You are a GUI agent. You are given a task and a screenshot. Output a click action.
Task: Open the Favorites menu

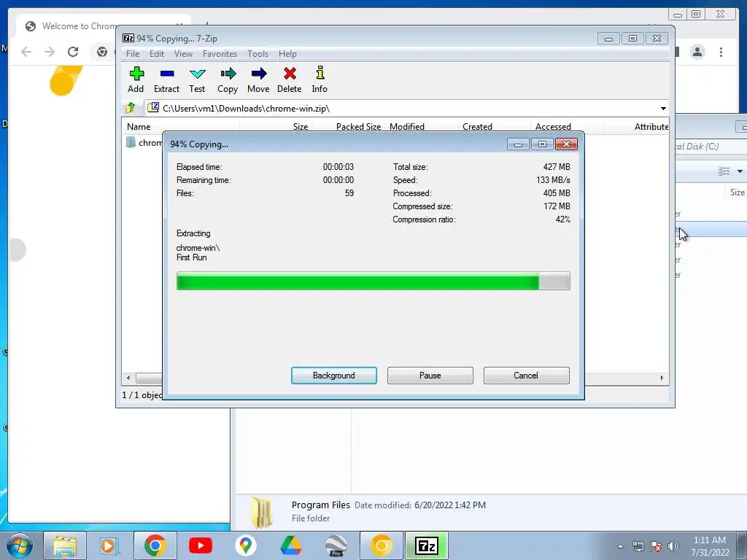pos(220,54)
